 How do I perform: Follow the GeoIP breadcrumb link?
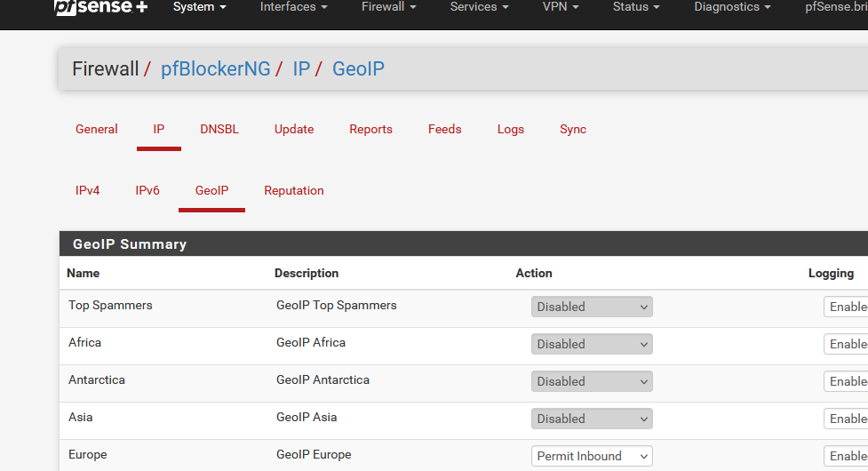click(358, 68)
